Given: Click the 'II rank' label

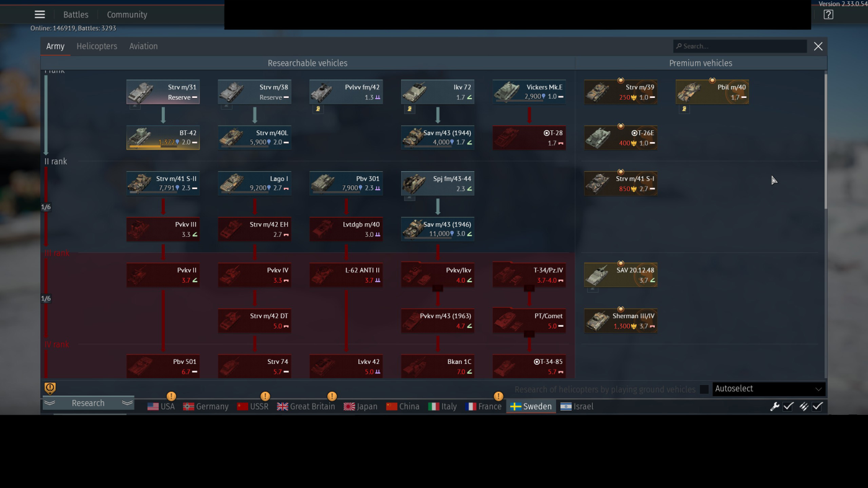Looking at the screenshot, I should coord(56,161).
